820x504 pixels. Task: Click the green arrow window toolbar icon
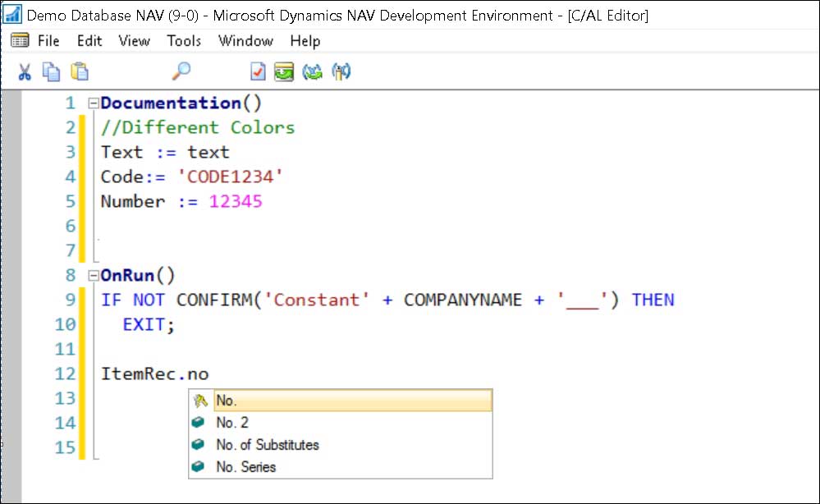pos(284,72)
